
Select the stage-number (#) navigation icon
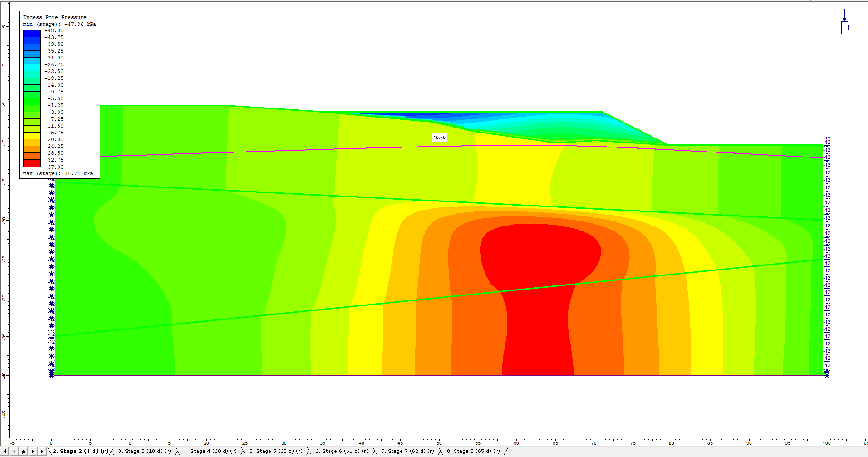pos(24,452)
